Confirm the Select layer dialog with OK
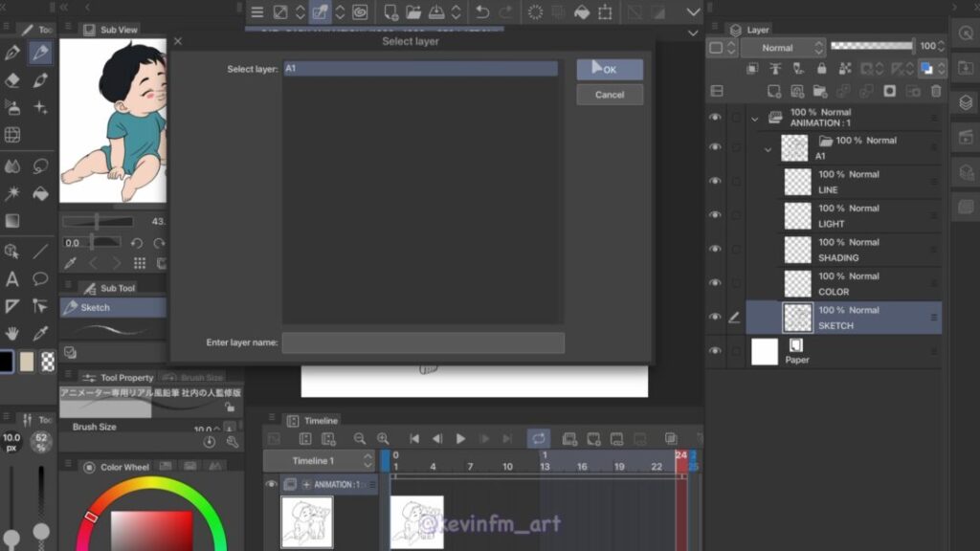Screen dimensions: 980x551 610,70
